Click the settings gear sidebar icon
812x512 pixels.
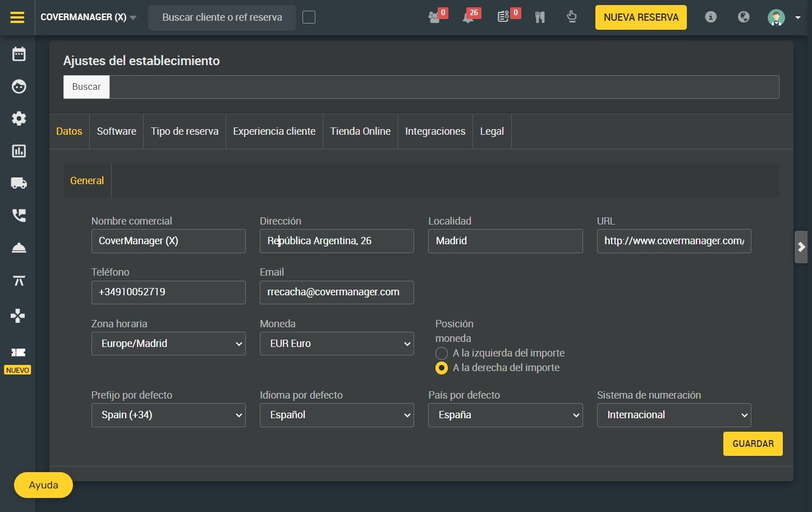(x=19, y=118)
